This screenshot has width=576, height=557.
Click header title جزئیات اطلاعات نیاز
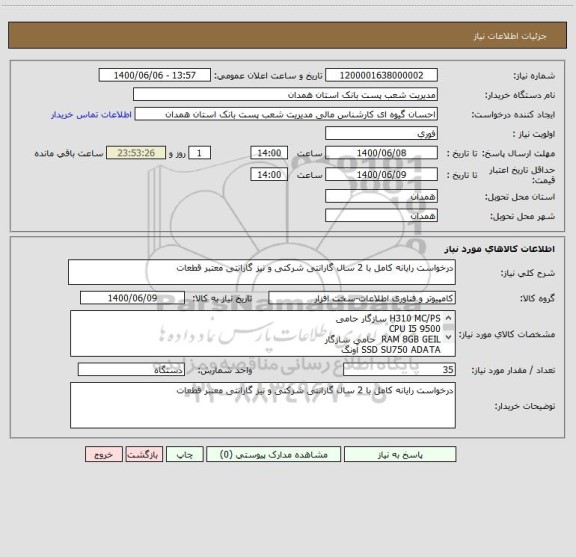click(x=510, y=36)
